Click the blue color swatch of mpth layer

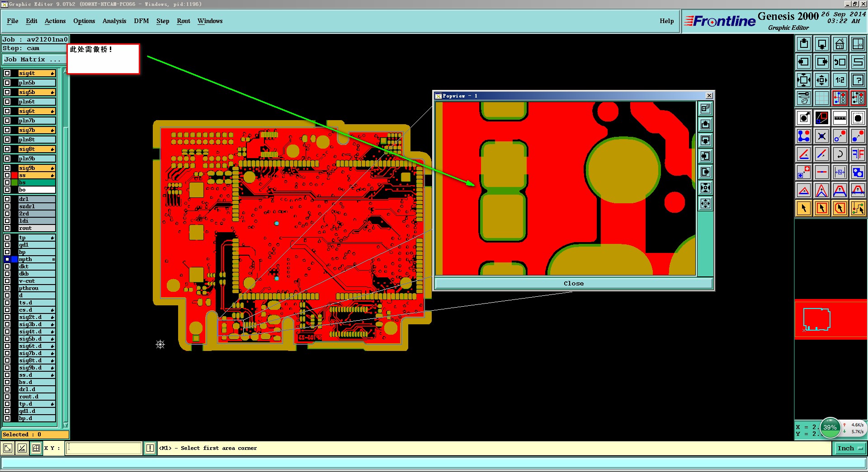coord(14,259)
